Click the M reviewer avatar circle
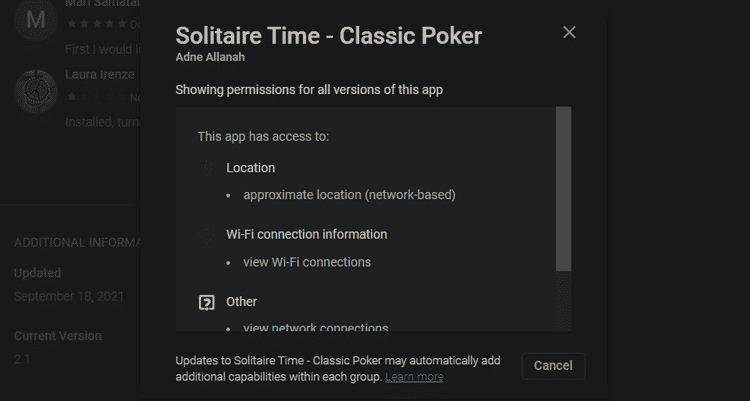Screen dimensions: 750x401 coord(36,20)
